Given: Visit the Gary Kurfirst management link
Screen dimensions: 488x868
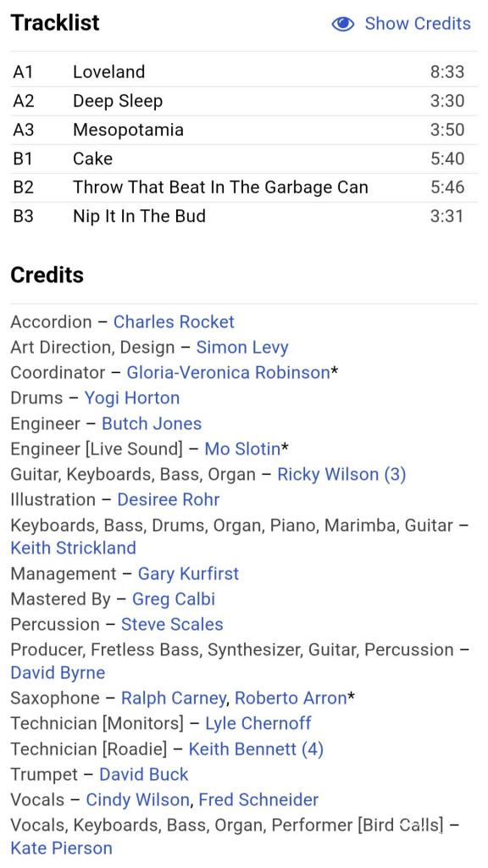Looking at the screenshot, I should (188, 574).
